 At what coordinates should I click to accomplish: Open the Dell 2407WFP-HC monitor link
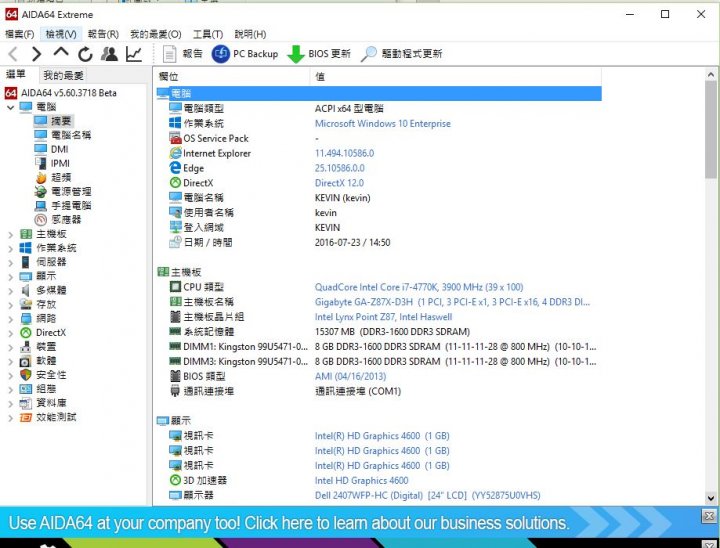pyautogui.click(x=428, y=495)
